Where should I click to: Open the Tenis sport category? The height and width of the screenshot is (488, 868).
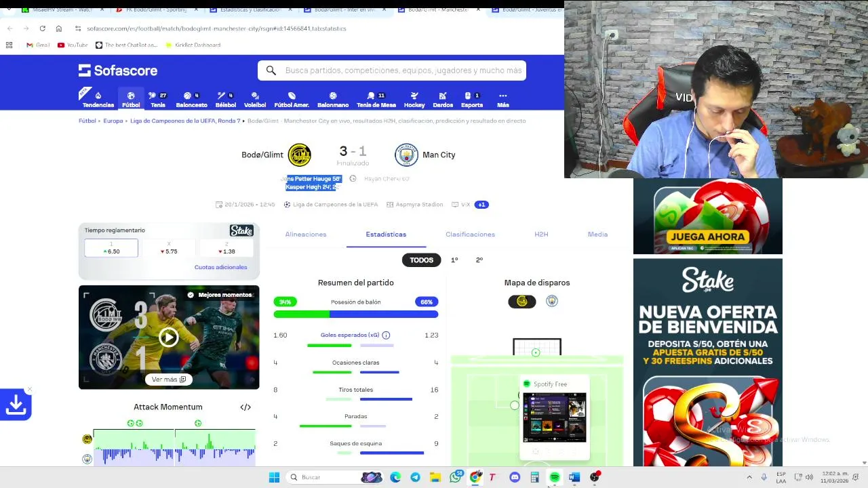pyautogui.click(x=158, y=100)
